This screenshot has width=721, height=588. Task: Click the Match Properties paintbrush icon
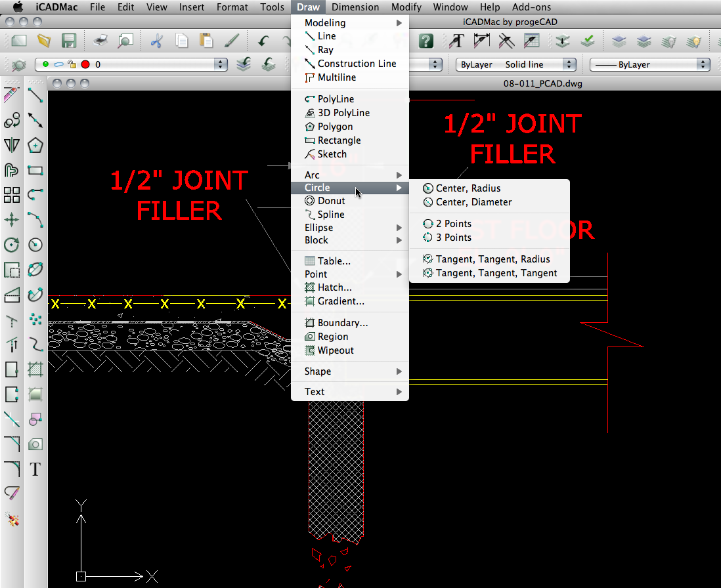point(231,41)
